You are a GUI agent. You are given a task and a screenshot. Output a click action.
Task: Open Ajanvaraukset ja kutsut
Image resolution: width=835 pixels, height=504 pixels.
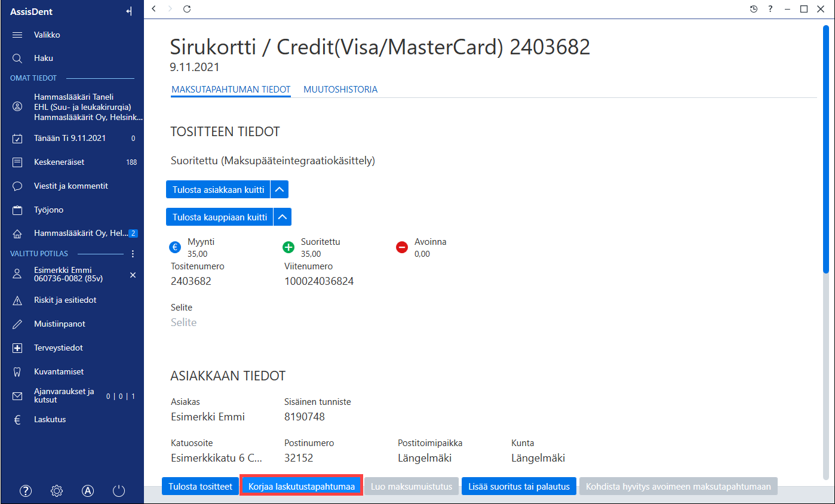click(x=72, y=395)
